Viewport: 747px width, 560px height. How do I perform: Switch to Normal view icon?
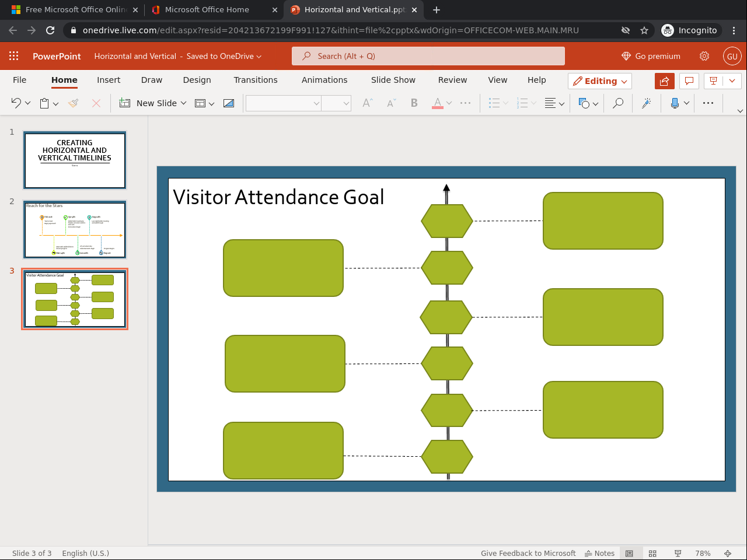pyautogui.click(x=629, y=553)
